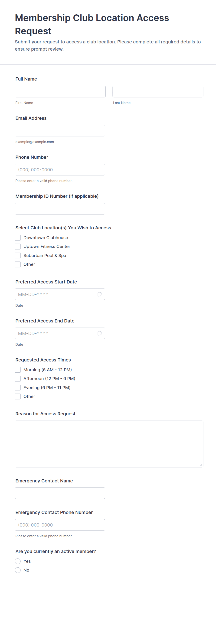Tick Suburban Pool & Spa option
Viewport: 216px width, 644px height.
point(18,256)
